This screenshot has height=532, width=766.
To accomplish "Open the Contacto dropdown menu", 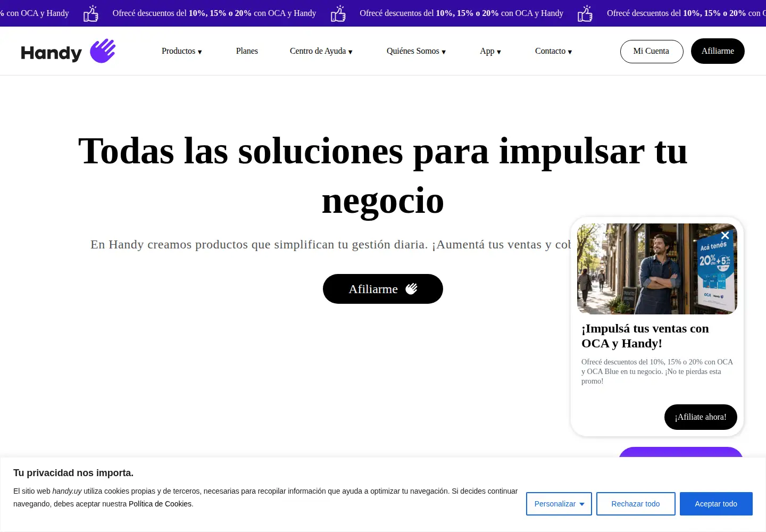I will click(x=554, y=51).
